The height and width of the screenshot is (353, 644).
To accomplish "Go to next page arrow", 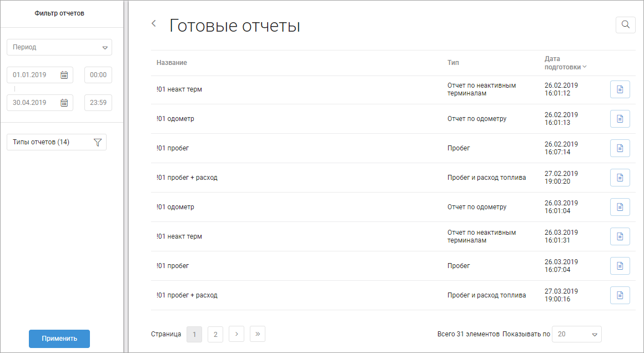I will point(237,334).
